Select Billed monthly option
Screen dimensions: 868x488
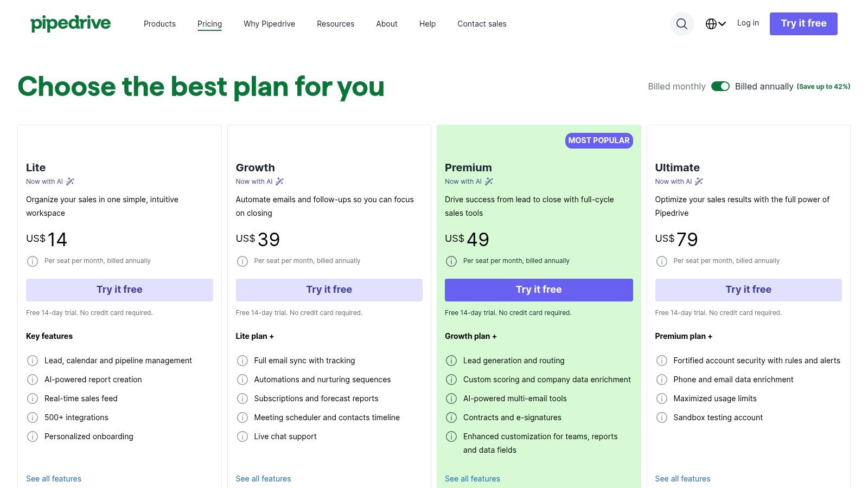676,86
